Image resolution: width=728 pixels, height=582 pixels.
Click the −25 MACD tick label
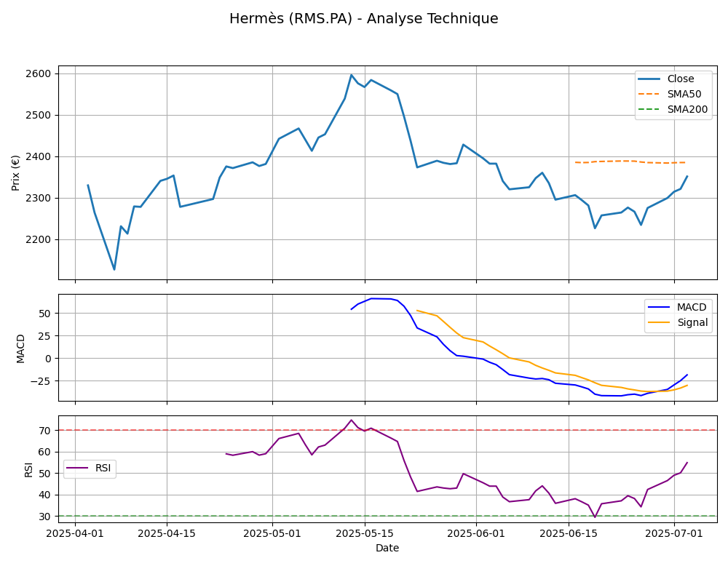41,381
